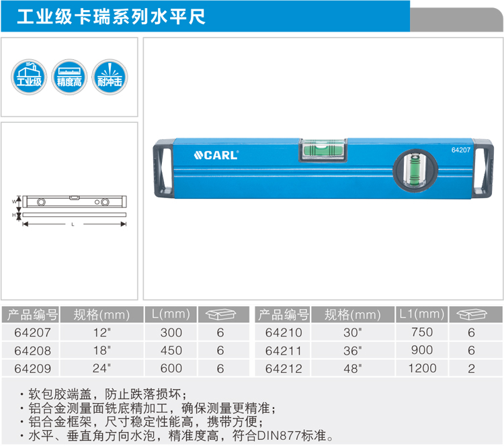The image size is (504, 446).
Task: Click the 耐冲击 impact-resistant badge icon
Action: tap(109, 75)
